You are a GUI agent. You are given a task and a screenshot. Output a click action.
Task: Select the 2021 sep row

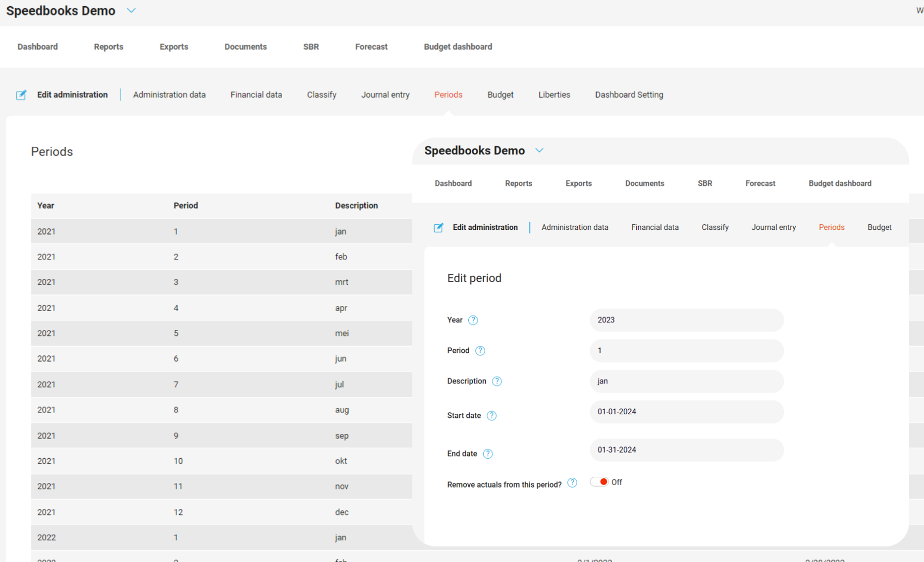(222, 435)
